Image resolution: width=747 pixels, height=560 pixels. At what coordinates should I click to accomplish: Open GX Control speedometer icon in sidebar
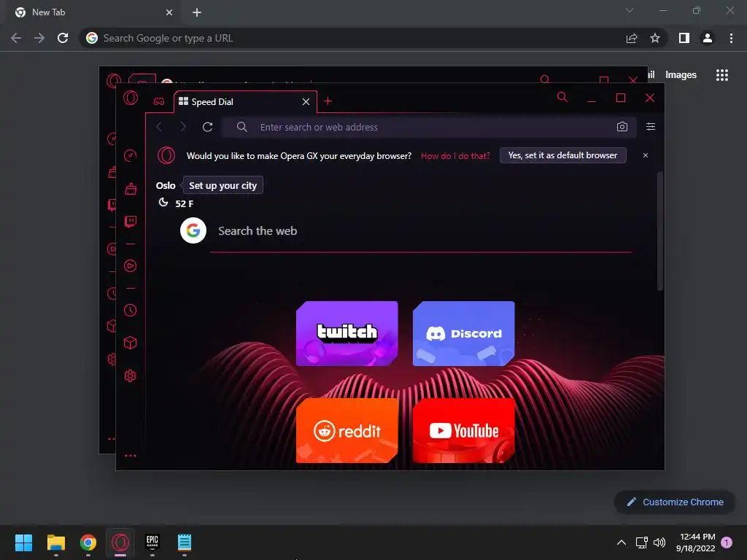[131, 155]
